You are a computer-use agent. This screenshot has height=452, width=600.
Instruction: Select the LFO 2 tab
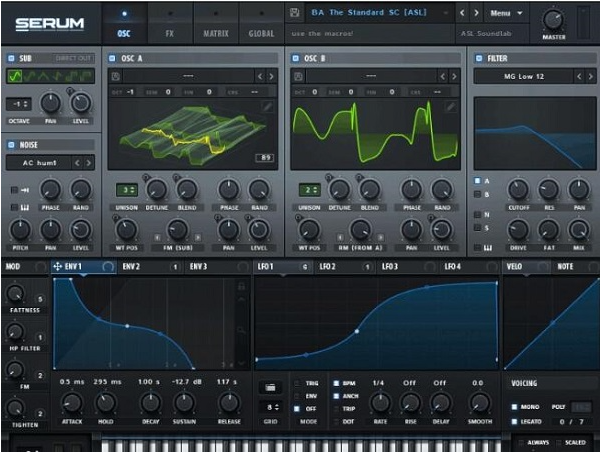329,267
